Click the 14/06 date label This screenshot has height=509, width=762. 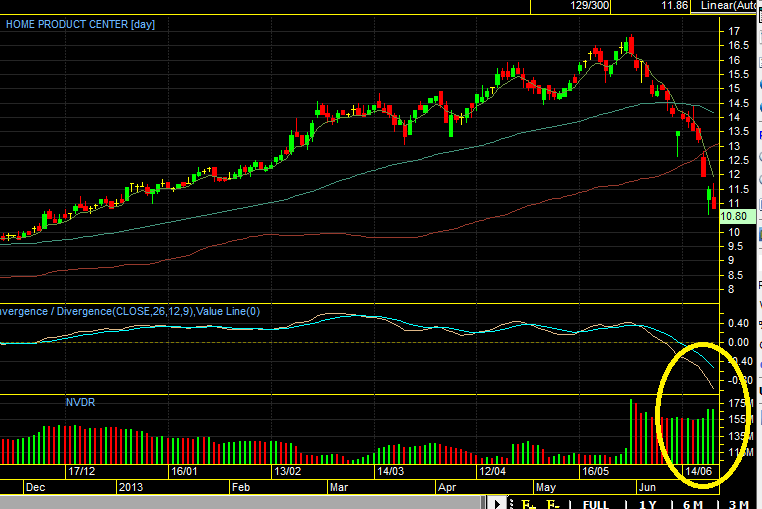[698, 471]
